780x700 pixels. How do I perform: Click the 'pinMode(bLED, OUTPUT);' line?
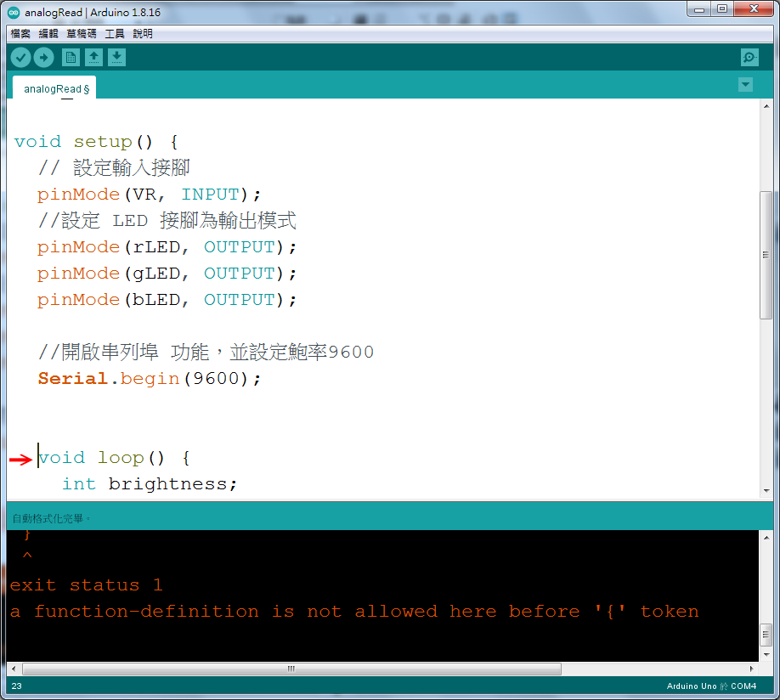[167, 300]
